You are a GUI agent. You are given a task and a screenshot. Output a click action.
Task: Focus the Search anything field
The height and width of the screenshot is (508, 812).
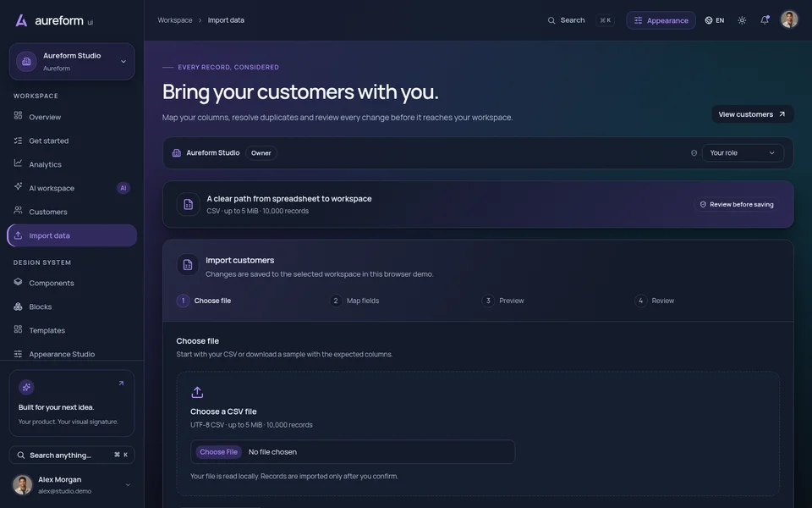(x=72, y=456)
